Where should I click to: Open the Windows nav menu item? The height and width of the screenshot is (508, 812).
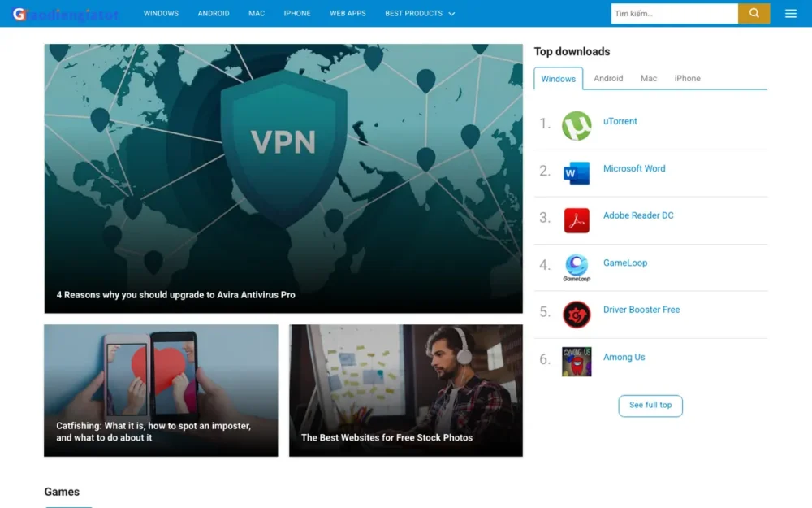click(161, 14)
